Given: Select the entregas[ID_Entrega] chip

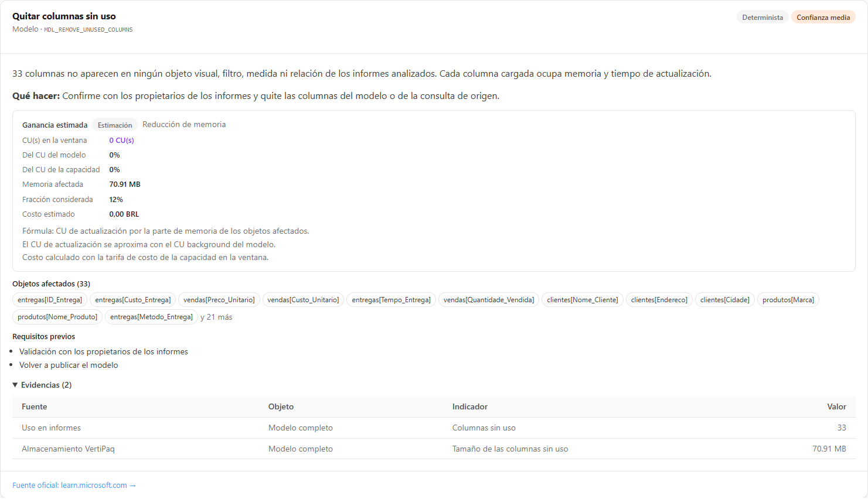Looking at the screenshot, I should pos(50,300).
